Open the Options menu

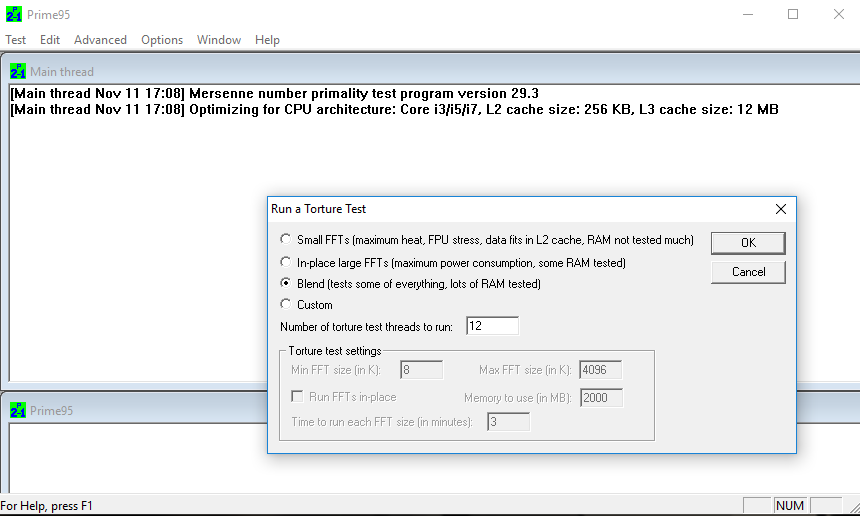(x=162, y=40)
